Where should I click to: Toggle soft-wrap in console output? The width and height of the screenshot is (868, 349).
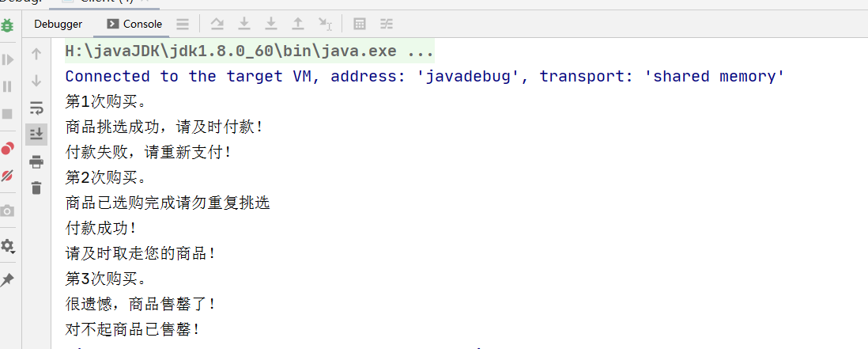[36, 107]
